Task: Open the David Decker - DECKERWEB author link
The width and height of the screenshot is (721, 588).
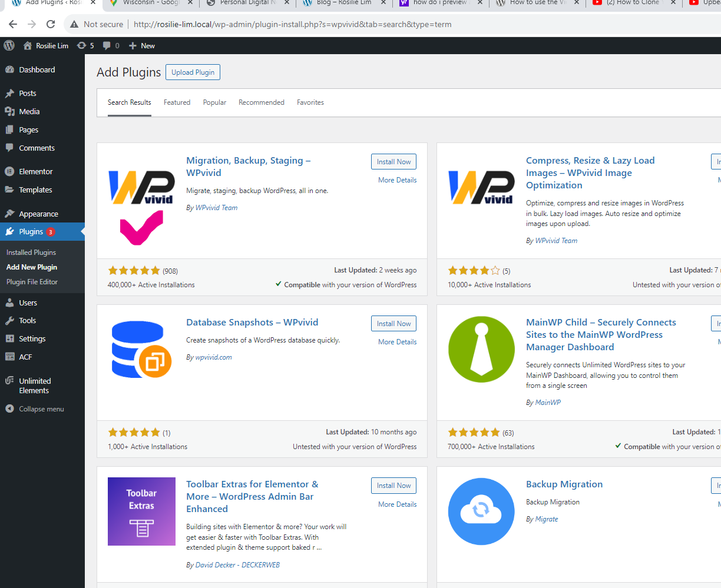Action: tap(237, 565)
